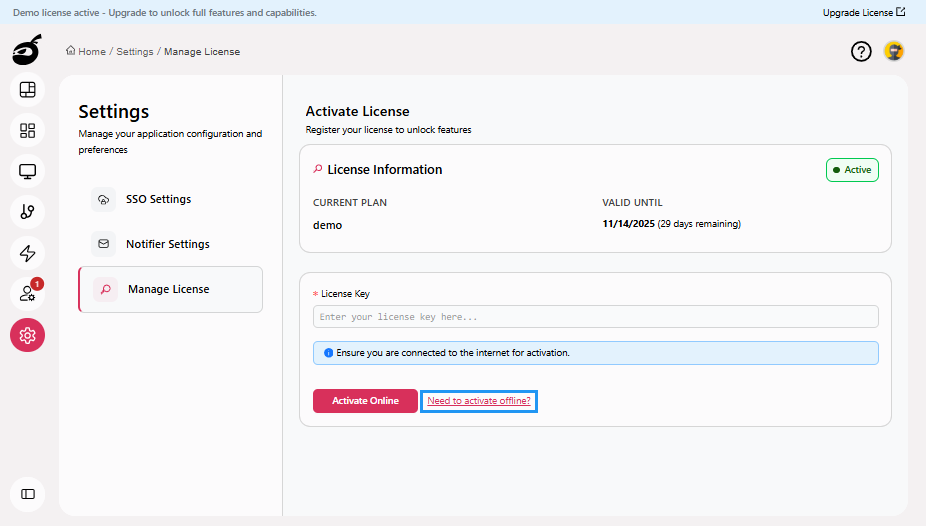
Task: Click the Manage License key icon
Action: 106,289
